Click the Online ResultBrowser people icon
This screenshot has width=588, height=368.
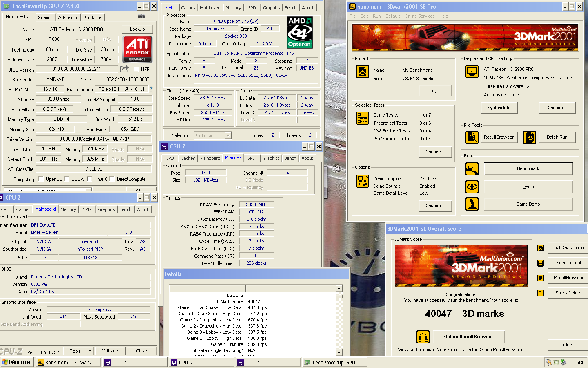tap(423, 337)
